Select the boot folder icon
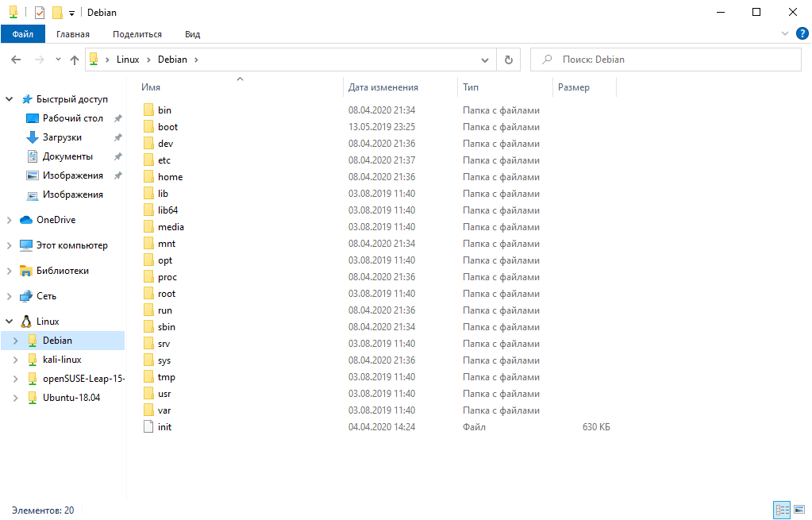Screen dimensions: 812x520 click(x=148, y=126)
